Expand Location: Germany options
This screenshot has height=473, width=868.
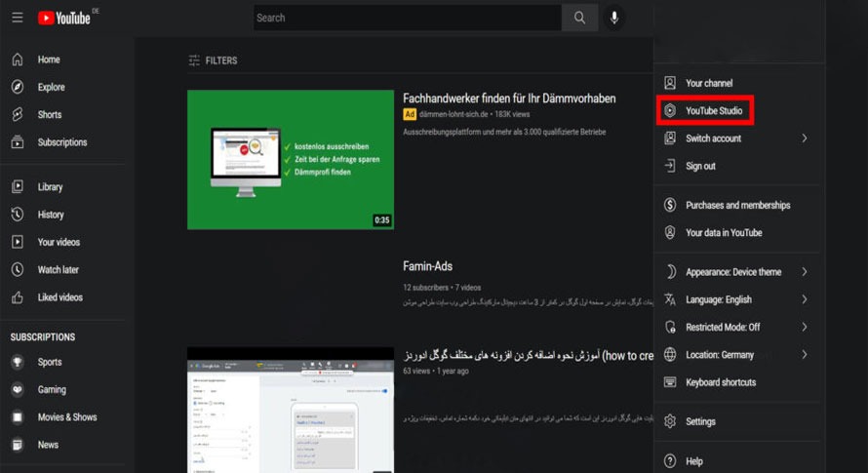click(736, 355)
